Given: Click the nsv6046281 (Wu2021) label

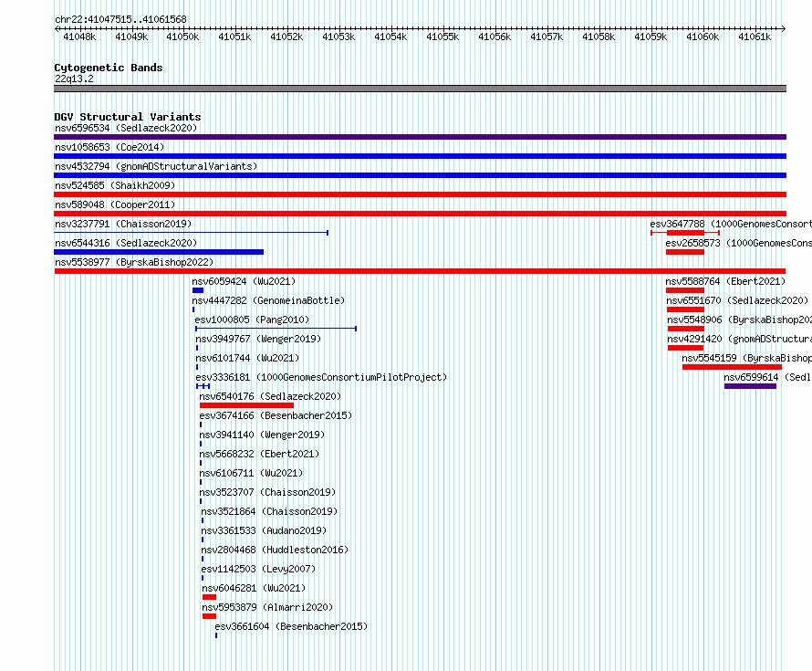Looking at the screenshot, I should pyautogui.click(x=254, y=588).
